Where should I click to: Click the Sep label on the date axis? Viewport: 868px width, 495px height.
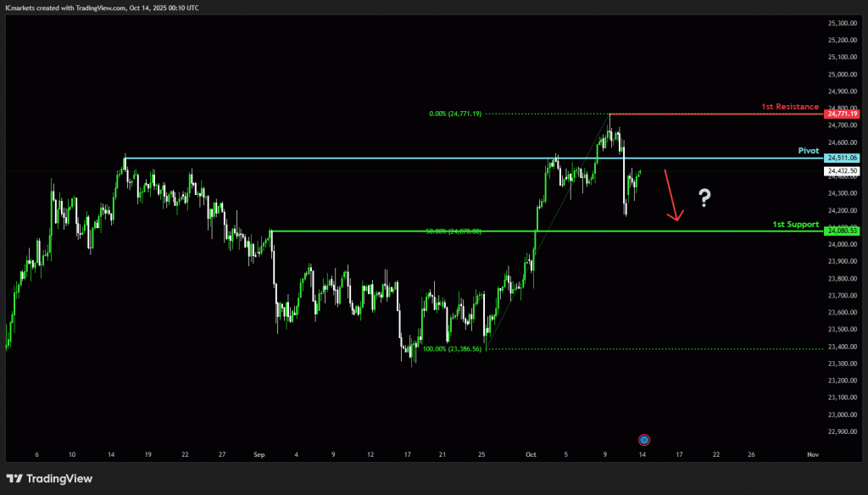coord(259,454)
